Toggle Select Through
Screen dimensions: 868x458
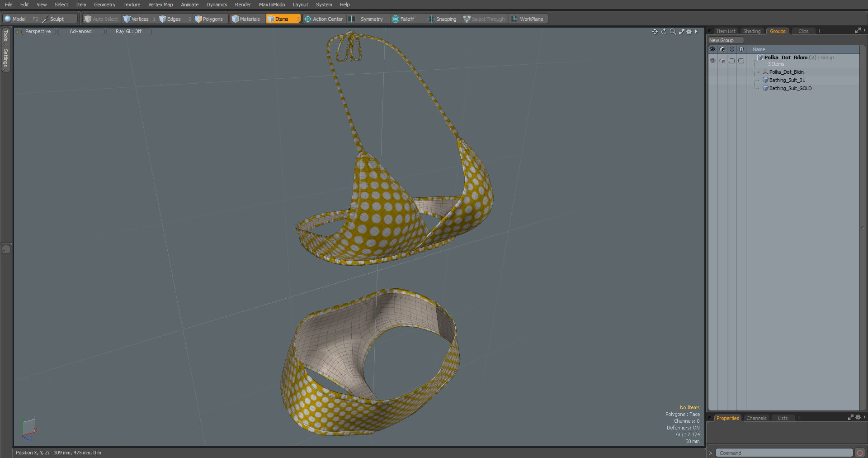click(484, 19)
